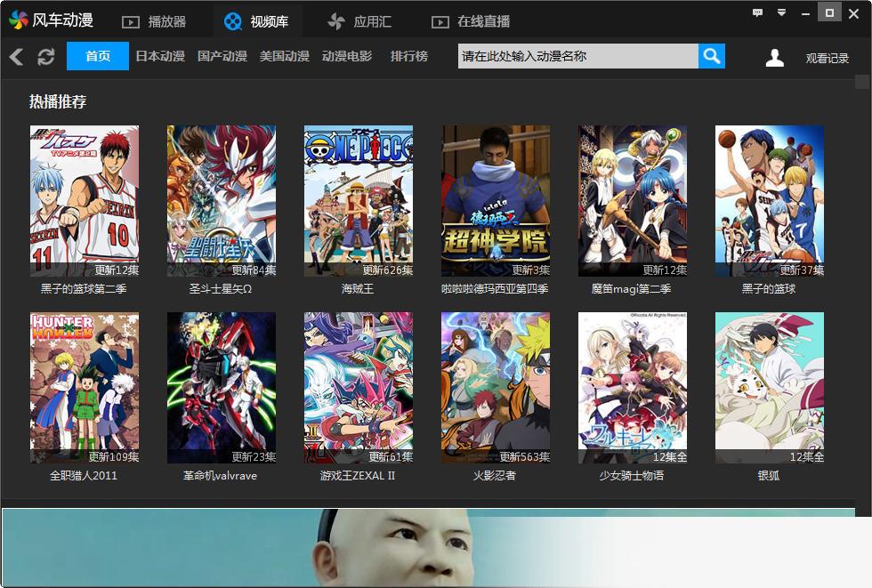
Task: Open 观看记录 watch history
Action: click(827, 58)
